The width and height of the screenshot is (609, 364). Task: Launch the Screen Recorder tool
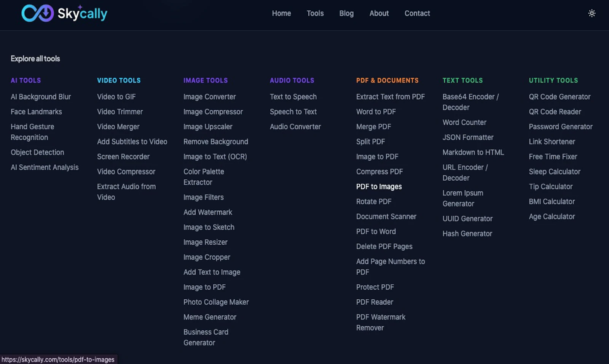123,157
